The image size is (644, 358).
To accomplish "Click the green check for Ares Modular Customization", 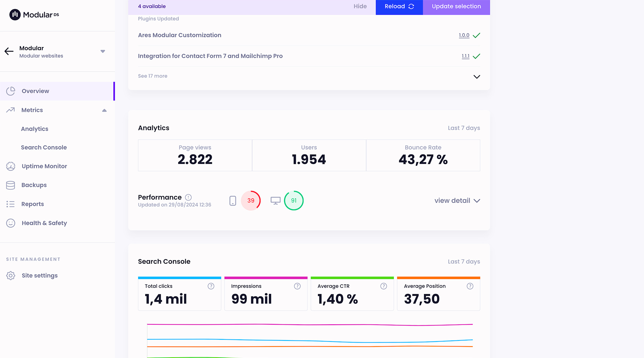I will pyautogui.click(x=477, y=35).
